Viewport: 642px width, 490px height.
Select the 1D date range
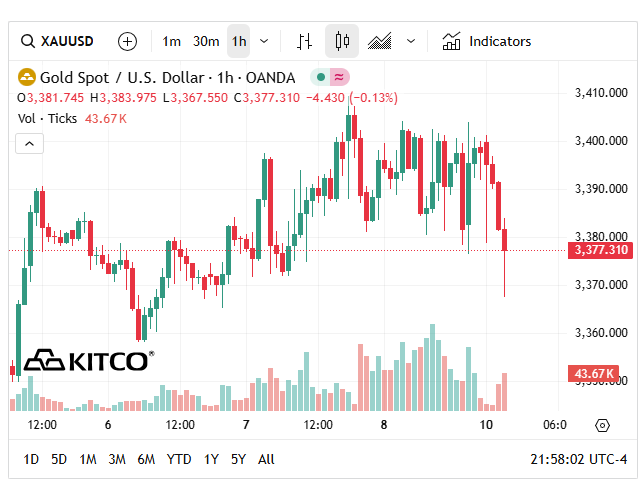31,459
